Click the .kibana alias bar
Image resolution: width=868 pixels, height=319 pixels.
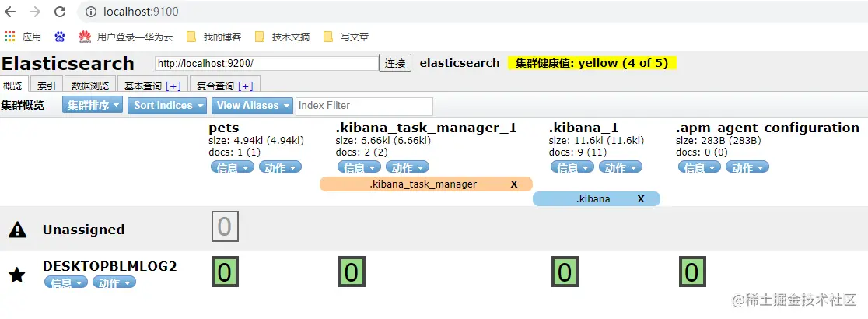point(597,199)
